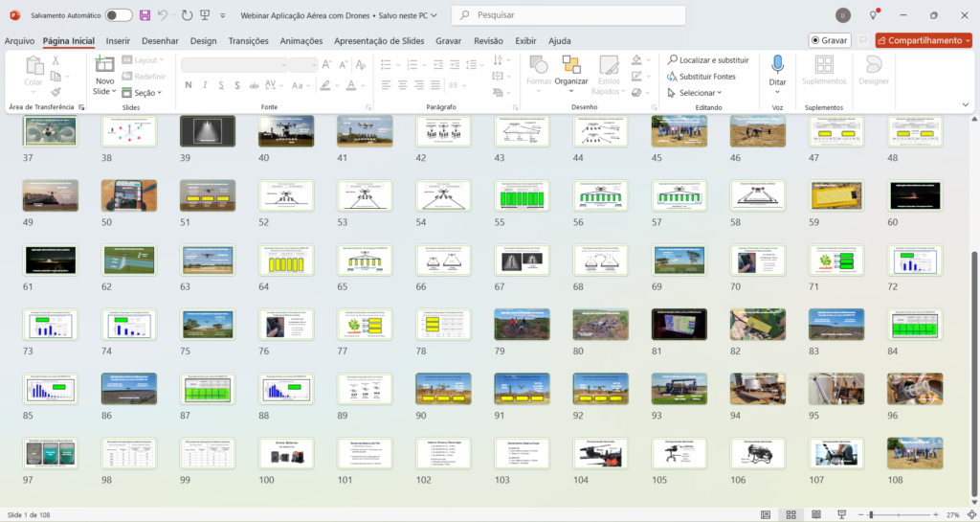Viewport: 980px width, 522px height.
Task: Open Reading view from status bar
Action: [814, 514]
